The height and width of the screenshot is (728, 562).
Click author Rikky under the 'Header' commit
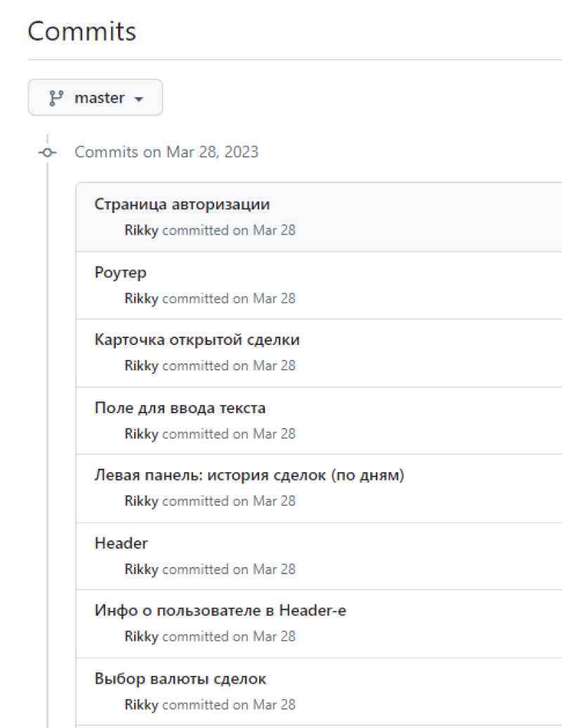click(141, 569)
